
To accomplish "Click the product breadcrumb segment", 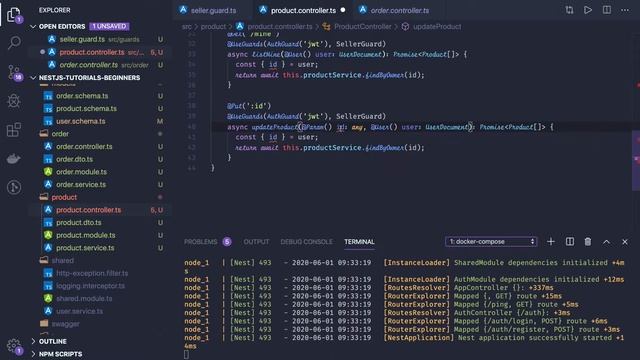I will [213, 27].
